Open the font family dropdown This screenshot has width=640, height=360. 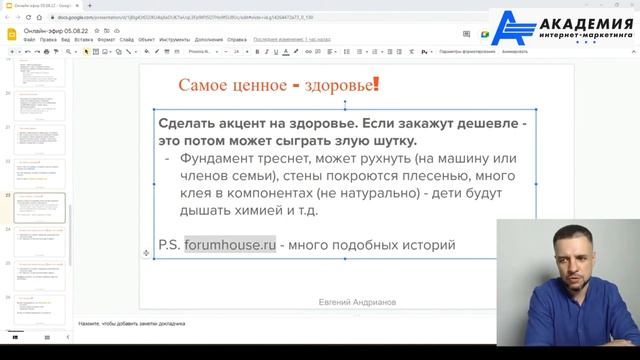(203, 52)
